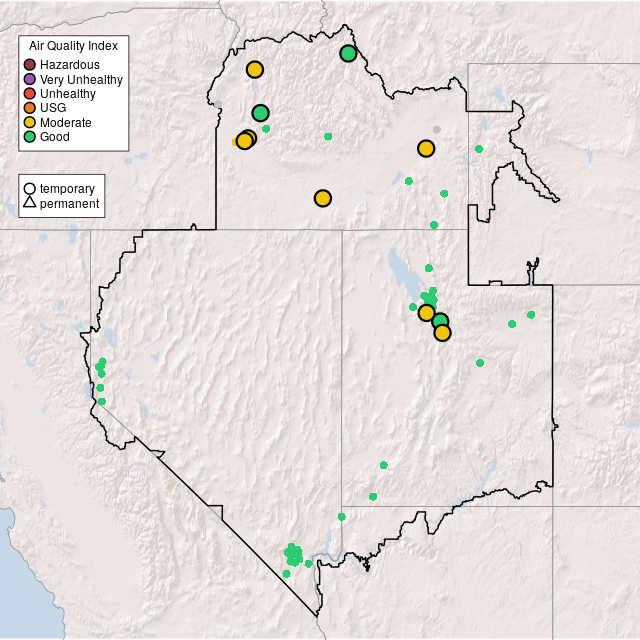Viewport: 640px width, 640px height.
Task: Select the topmost large yellow marker on the map
Action: click(x=254, y=69)
